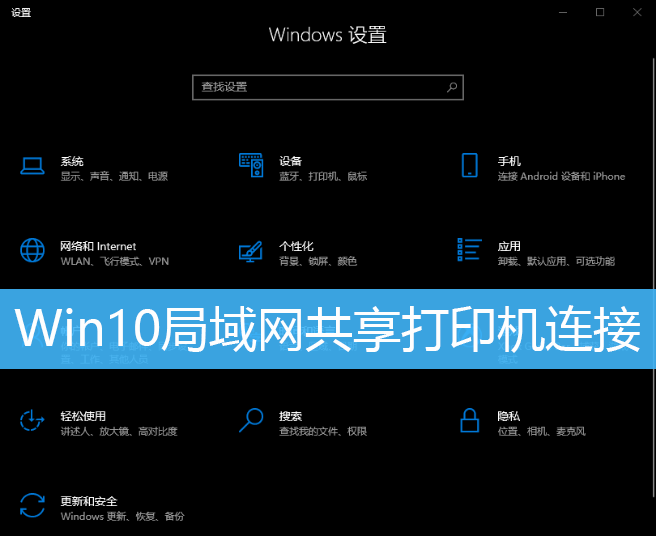The width and height of the screenshot is (656, 536).
Task: Open the 个性化 paintbrush icon
Action: pos(251,251)
